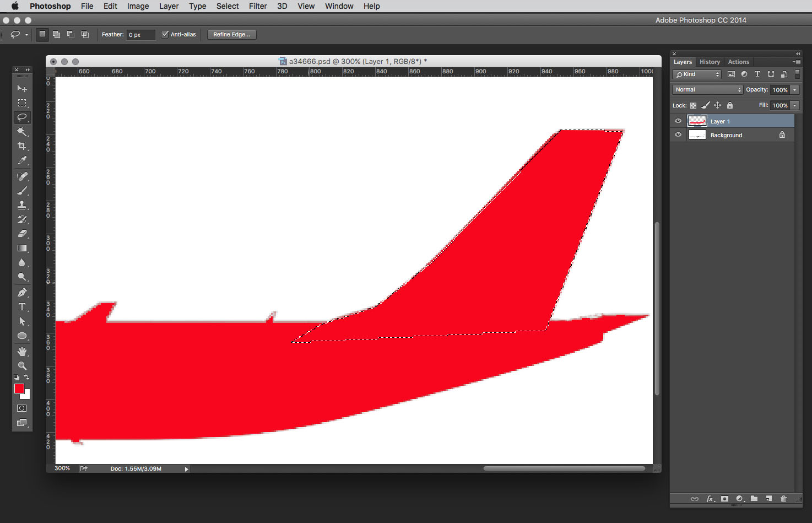The image size is (812, 523).
Task: Select the Magic Wand tool
Action: pyautogui.click(x=22, y=132)
